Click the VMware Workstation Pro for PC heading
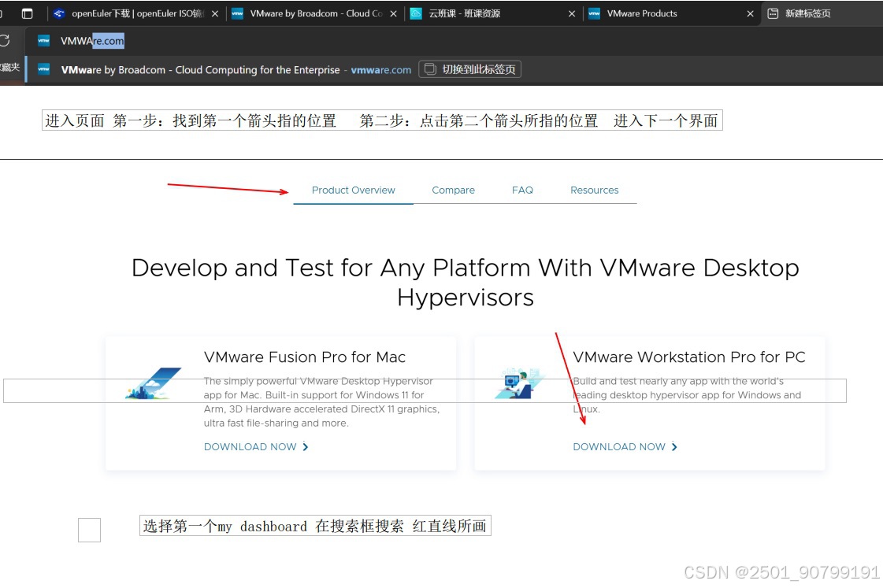This screenshot has height=588, width=883. click(x=689, y=357)
